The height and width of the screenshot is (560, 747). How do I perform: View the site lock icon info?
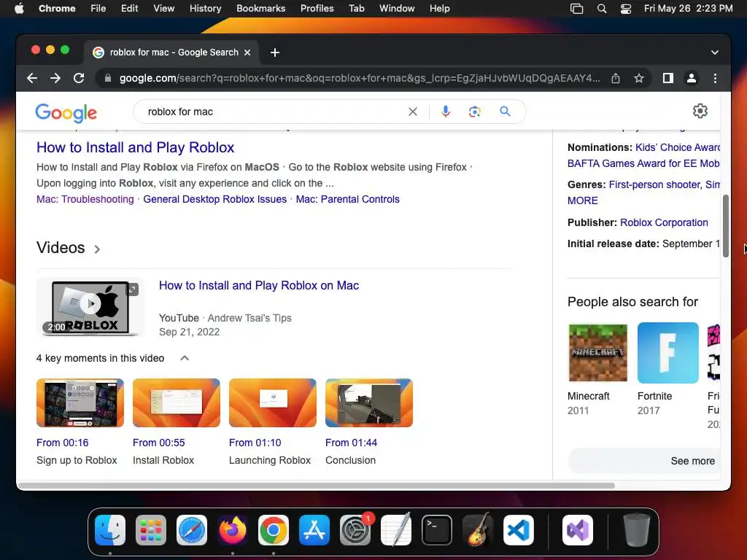pyautogui.click(x=108, y=78)
